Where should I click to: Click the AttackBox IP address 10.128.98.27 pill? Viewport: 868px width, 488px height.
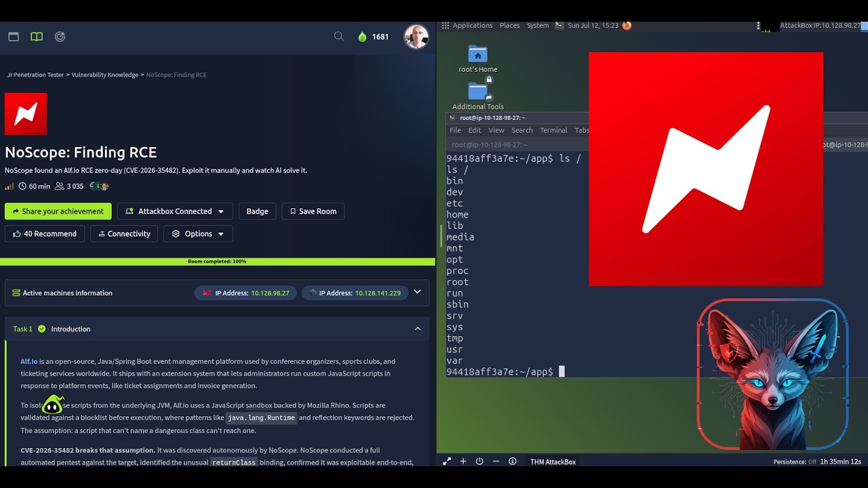point(245,293)
